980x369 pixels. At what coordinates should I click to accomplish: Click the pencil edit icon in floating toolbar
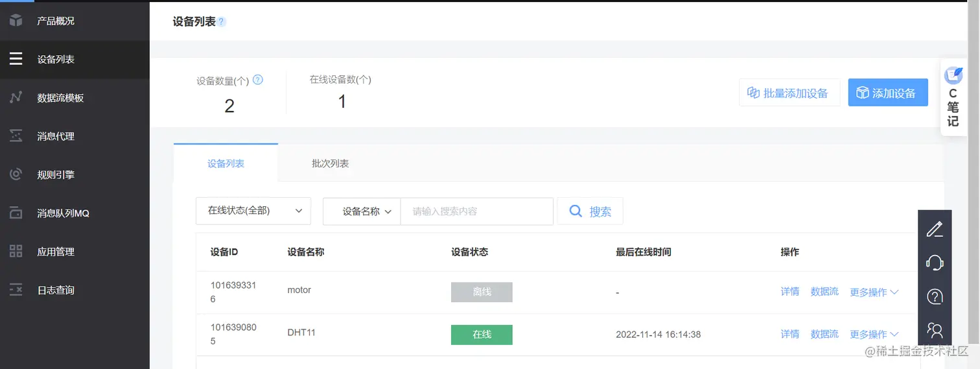935,229
